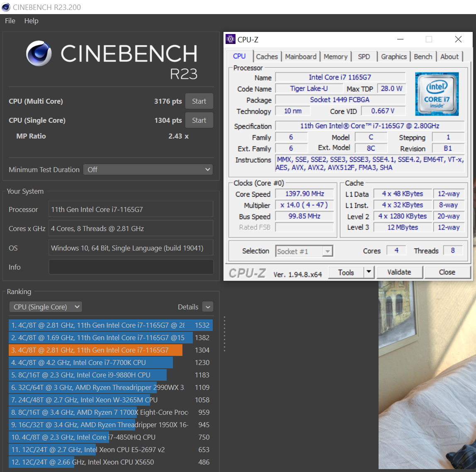Open the File menu in Cinebench

tap(10, 21)
